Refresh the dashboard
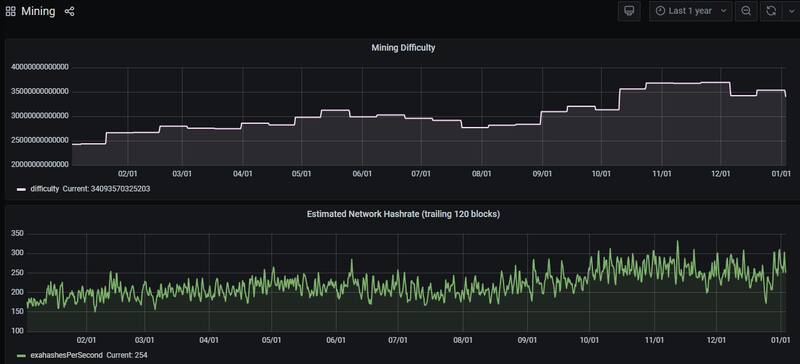Image resolution: width=800 pixels, height=364 pixels. pyautogui.click(x=771, y=11)
